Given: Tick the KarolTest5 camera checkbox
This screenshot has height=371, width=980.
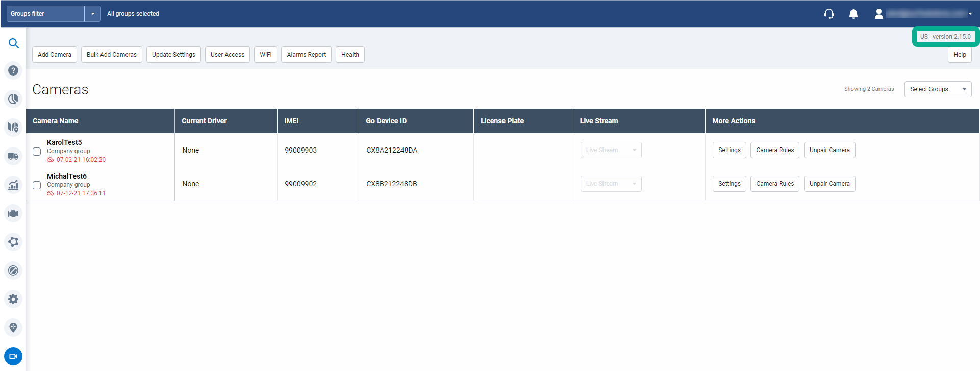Looking at the screenshot, I should point(37,152).
